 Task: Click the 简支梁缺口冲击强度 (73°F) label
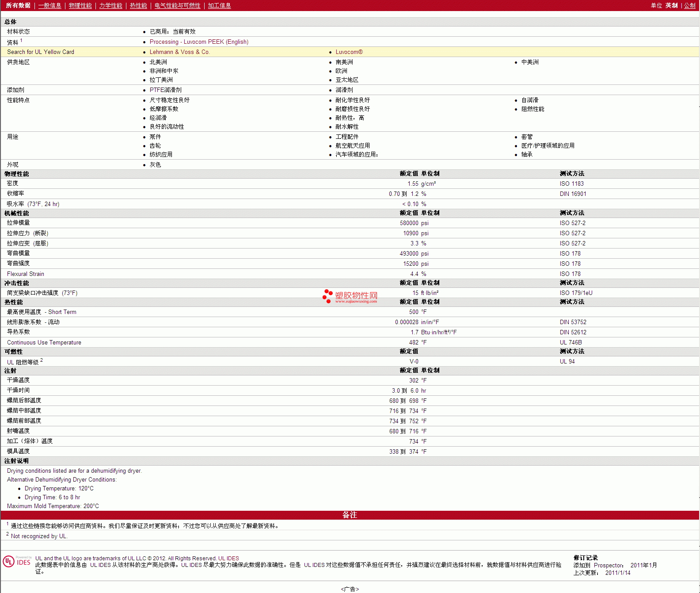coord(42,293)
